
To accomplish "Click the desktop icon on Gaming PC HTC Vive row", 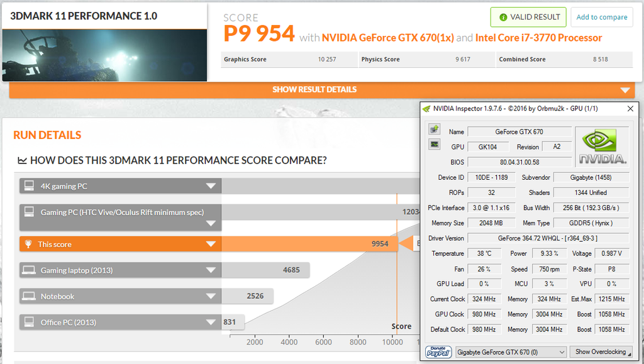I will (x=29, y=212).
